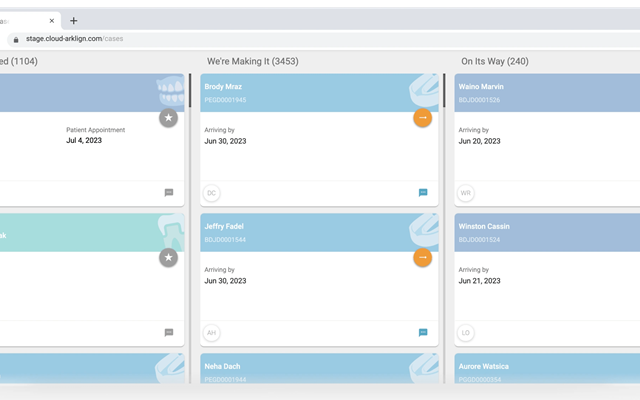The height and width of the screenshot is (400, 640).
Task: Click aligner thumbnail on Brody Mraz card
Action: [x=424, y=90]
